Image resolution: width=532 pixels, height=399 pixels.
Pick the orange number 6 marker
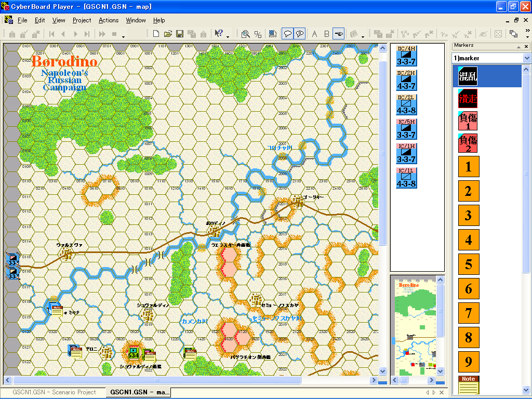[469, 289]
